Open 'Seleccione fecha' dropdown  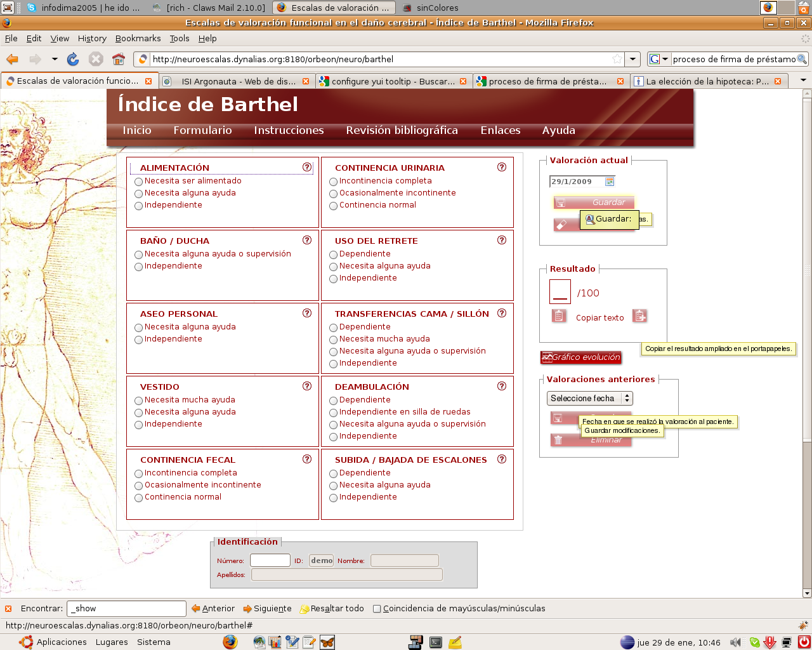589,399
